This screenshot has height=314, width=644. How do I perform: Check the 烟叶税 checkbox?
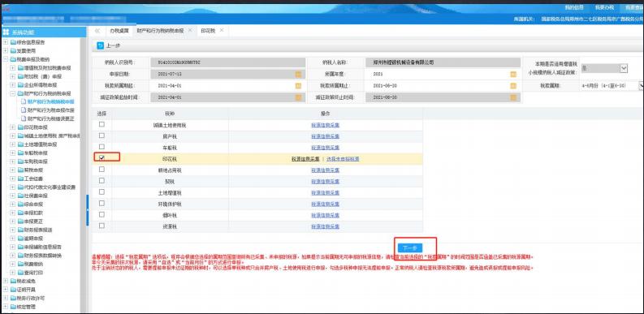[x=102, y=214]
